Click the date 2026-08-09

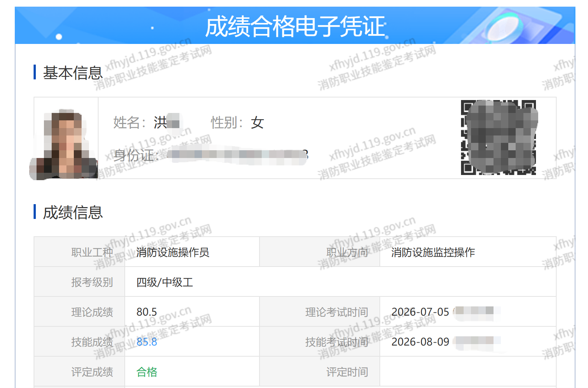420,342
